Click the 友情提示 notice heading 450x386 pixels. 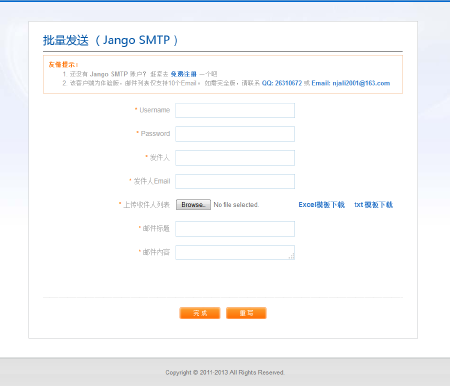(x=63, y=64)
